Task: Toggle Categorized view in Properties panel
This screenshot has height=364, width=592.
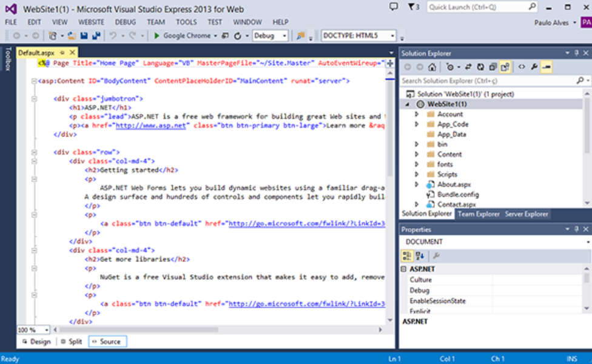Action: tap(408, 256)
